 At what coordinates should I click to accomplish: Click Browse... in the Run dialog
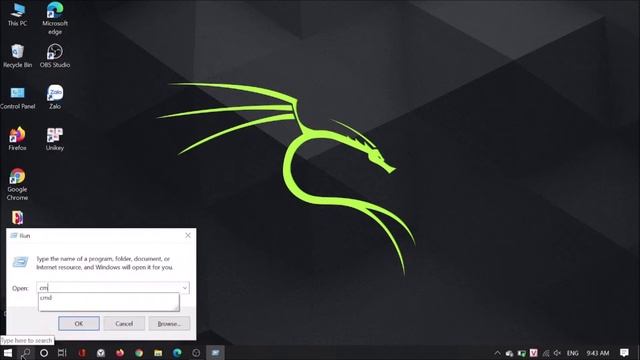(169, 323)
